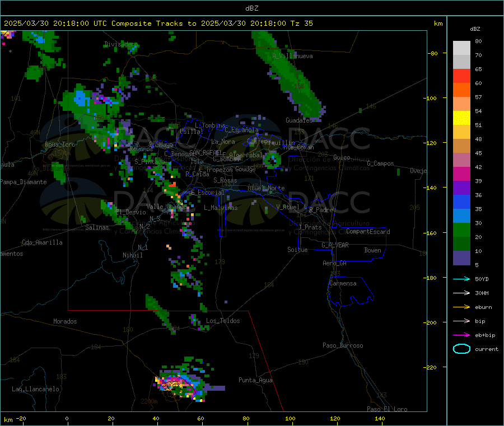Screen dimensions: 504x426
Task: Click the Composite Tracks timestamp header text
Action: click(x=158, y=24)
